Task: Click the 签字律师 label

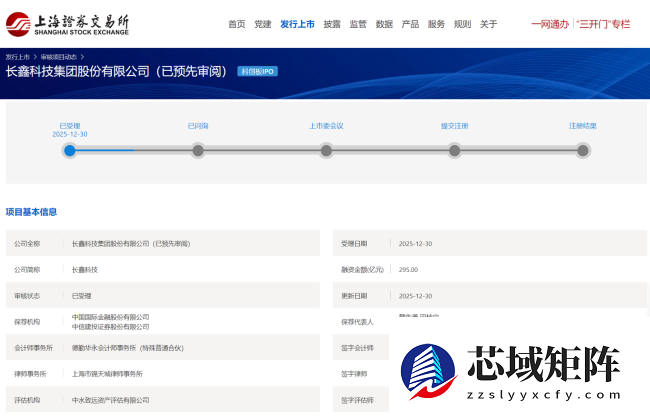Action: [354, 374]
